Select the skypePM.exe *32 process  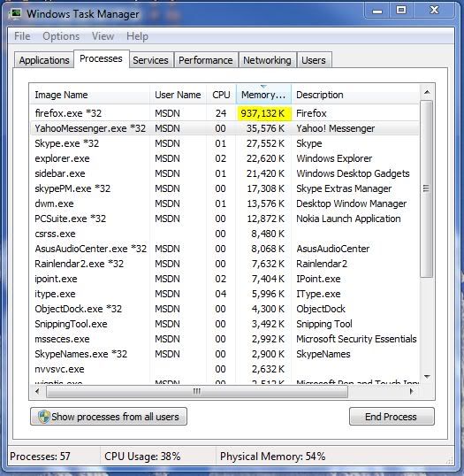[x=224, y=188]
